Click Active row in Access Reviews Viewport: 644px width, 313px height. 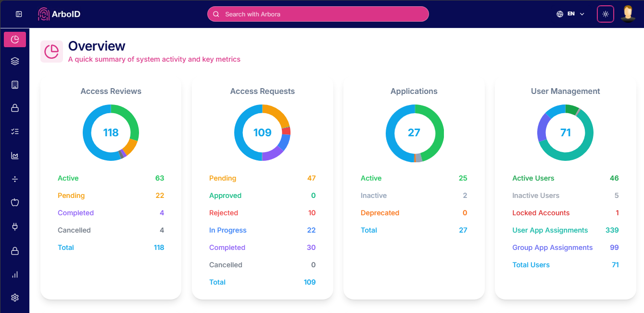[111, 178]
